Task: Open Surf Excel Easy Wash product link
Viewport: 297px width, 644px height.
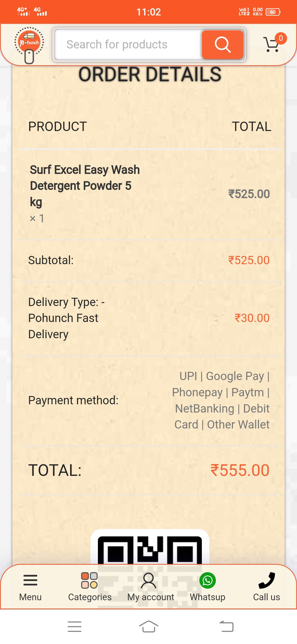Action: click(x=85, y=185)
